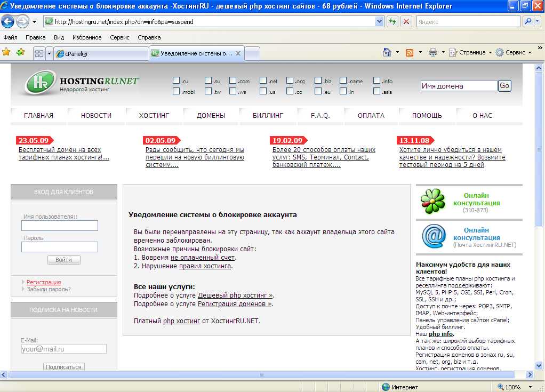Viewport: 545px width, 392px height.
Task: Tick the .info domain checkbox
Action: 377,81
